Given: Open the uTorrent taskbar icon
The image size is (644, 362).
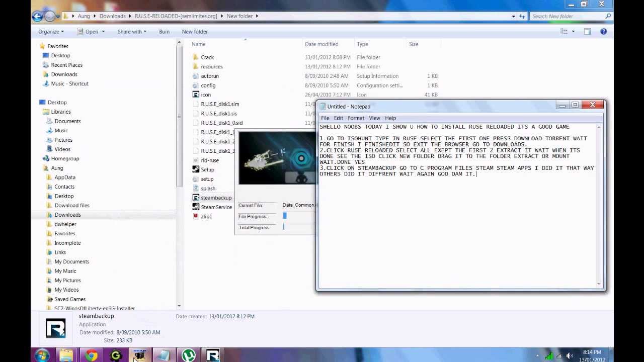Looking at the screenshot, I should (188, 355).
